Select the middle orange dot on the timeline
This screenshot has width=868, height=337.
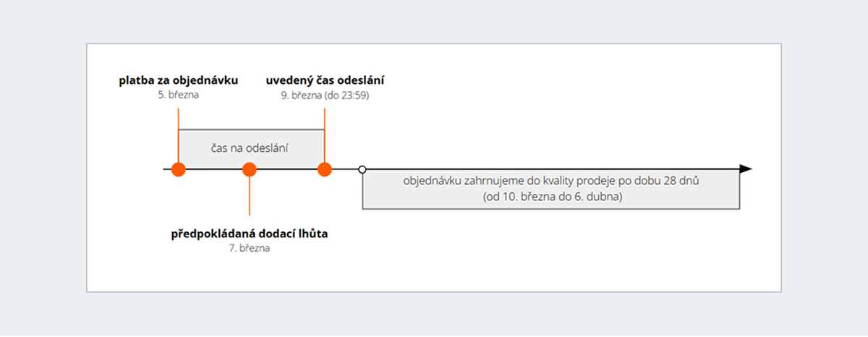[x=250, y=170]
